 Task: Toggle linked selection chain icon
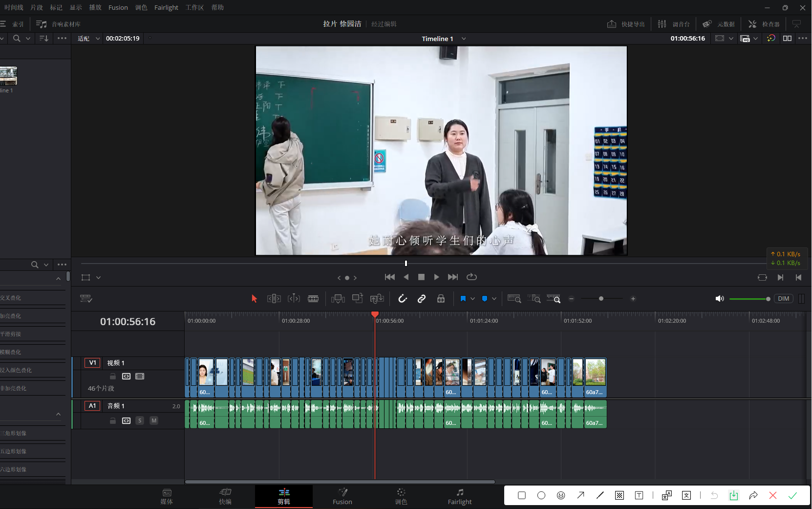pos(422,299)
